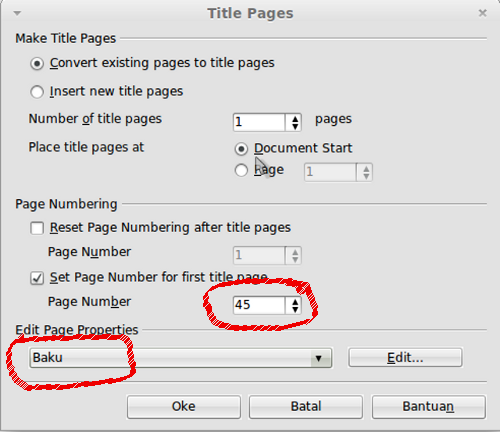Viewport: 500px width, 432px height.
Task: Increase first title page number above 45
Action: pos(295,302)
